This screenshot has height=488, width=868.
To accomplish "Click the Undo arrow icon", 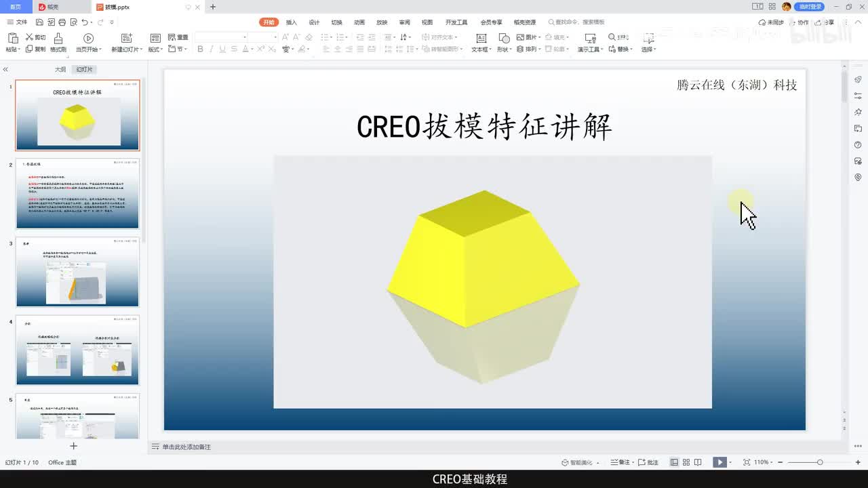I will (84, 22).
